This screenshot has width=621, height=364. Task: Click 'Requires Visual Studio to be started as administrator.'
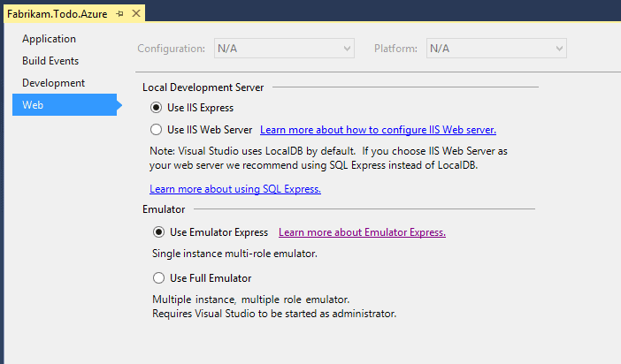(x=274, y=314)
